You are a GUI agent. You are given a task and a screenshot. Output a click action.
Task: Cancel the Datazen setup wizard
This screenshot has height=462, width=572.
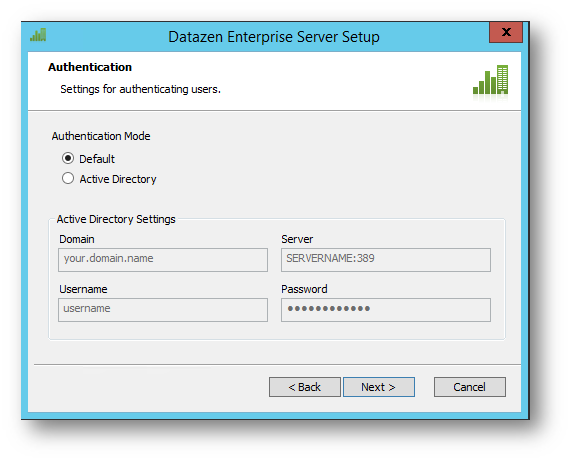click(x=470, y=387)
